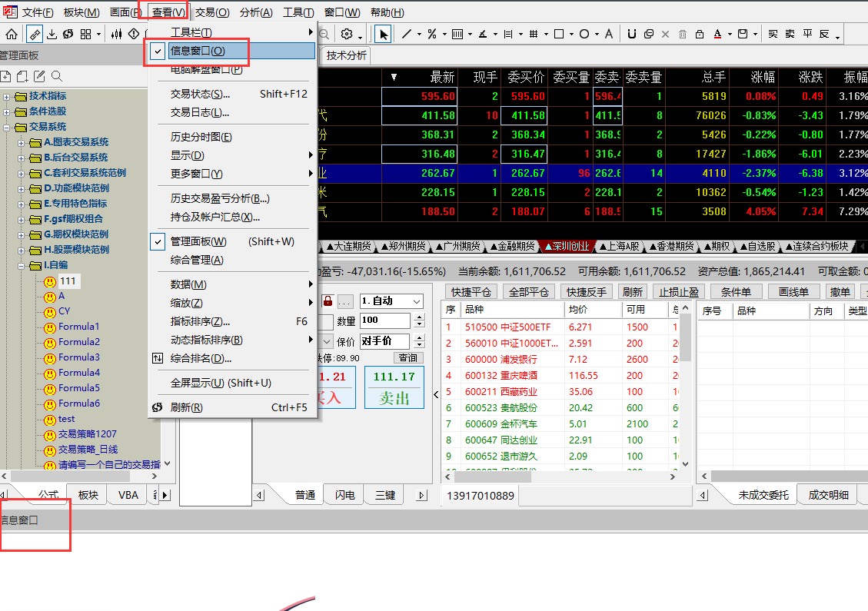Uncheck 信息窗口 in the View menu

tap(198, 51)
